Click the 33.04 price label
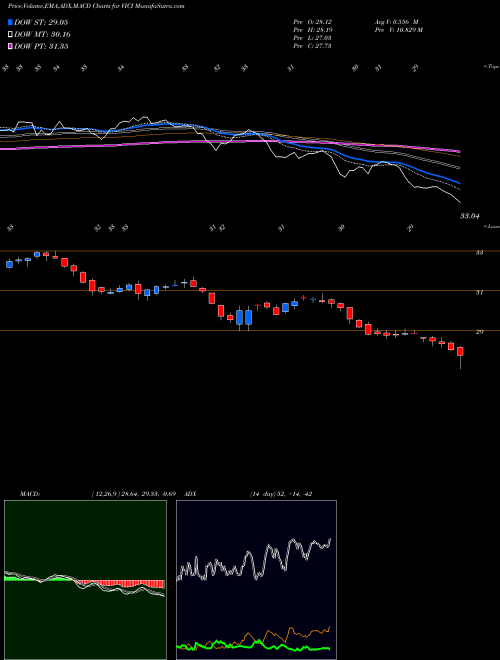Screen dimensions: 500x660 point(470,216)
